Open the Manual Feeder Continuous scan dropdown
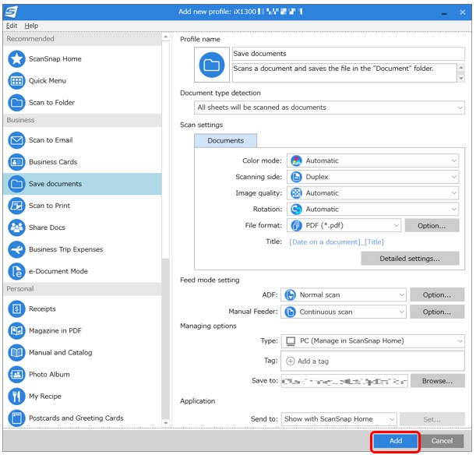 pos(344,312)
